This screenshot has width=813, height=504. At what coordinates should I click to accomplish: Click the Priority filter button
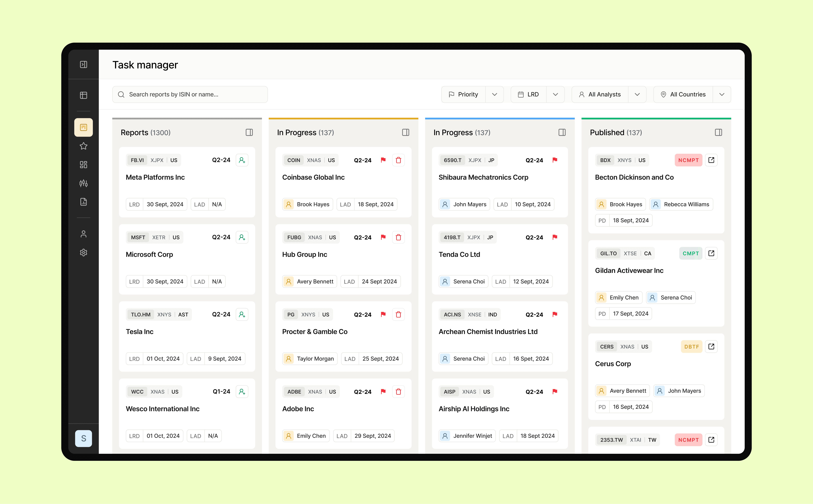(x=464, y=95)
